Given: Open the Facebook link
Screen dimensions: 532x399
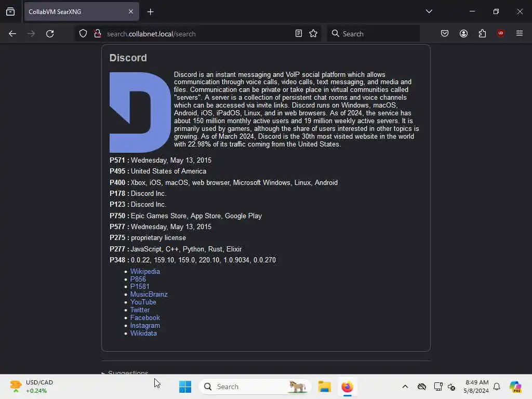Looking at the screenshot, I should pos(145,317).
